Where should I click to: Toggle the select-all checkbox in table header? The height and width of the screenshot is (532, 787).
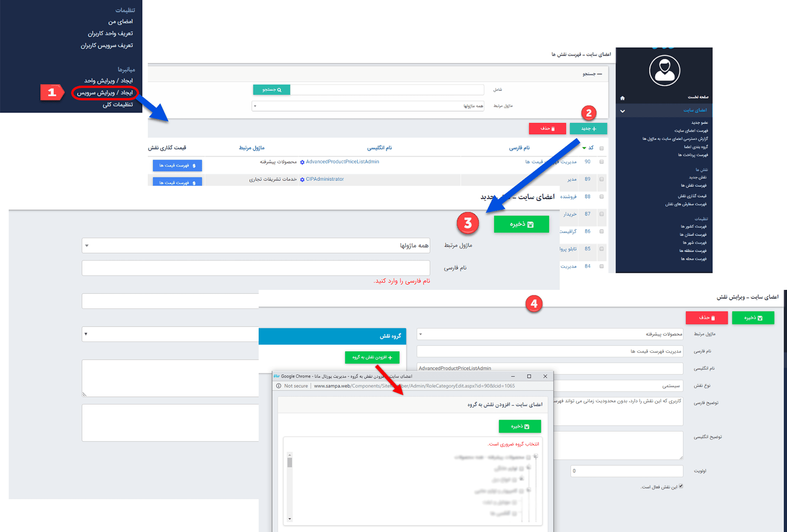click(602, 148)
